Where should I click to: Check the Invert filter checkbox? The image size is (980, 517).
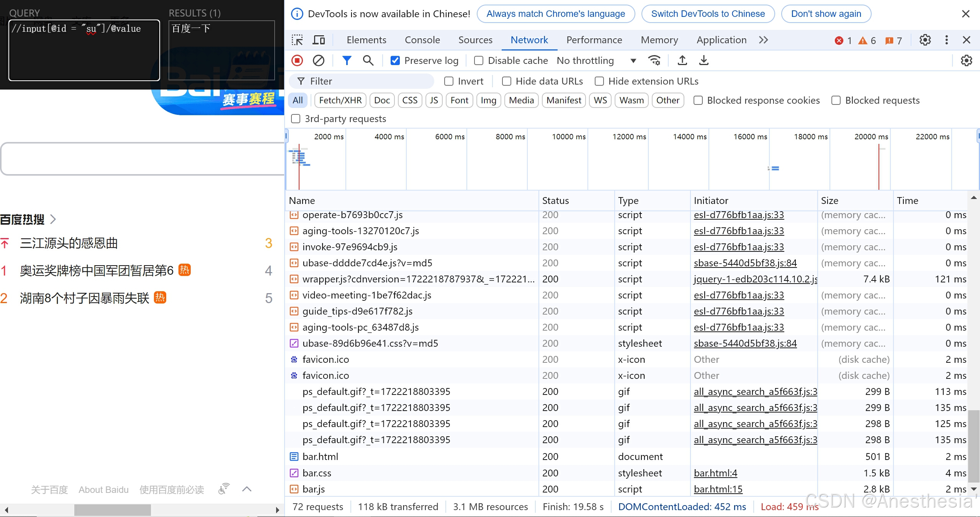pos(449,81)
